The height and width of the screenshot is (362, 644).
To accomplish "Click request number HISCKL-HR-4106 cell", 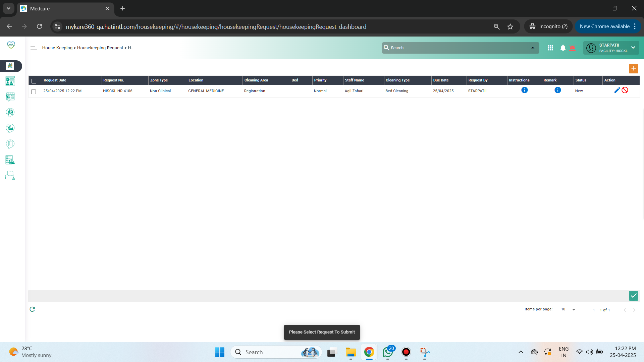I will click(118, 91).
